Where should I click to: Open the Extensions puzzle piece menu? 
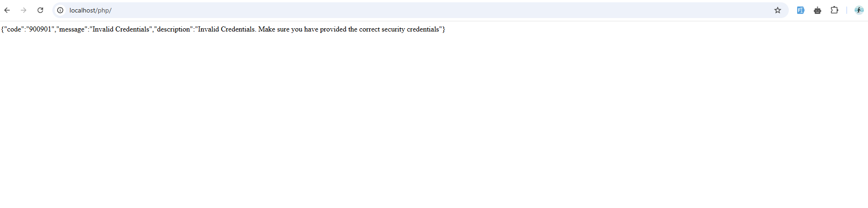coord(834,10)
